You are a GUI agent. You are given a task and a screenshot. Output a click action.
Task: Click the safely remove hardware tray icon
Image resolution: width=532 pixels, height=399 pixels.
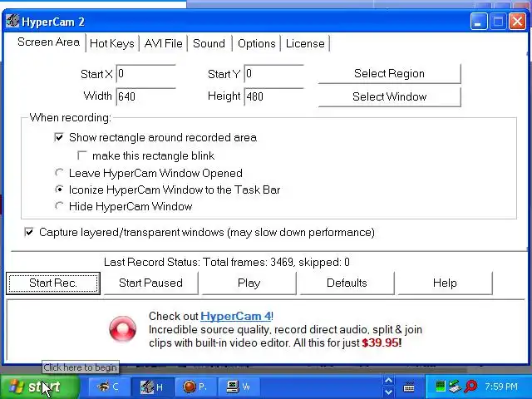coord(455,387)
